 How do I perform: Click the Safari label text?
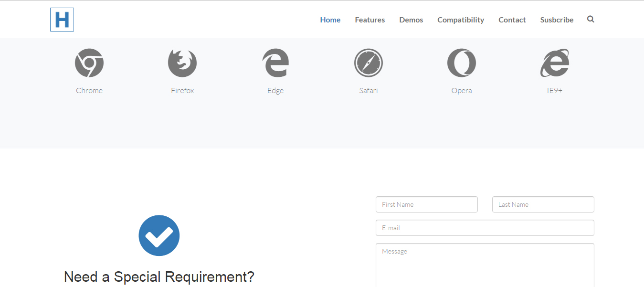(369, 90)
